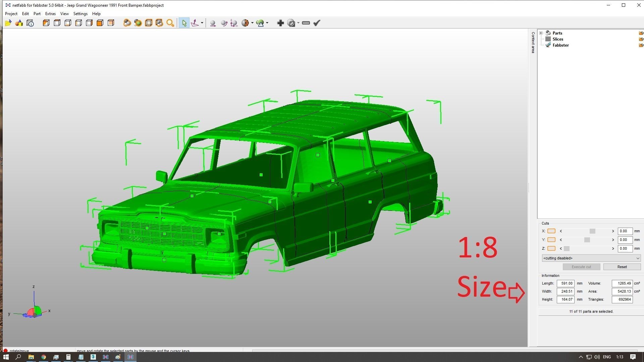
Task: Open dropdown arrow beside repair icon
Action: (x=267, y=23)
